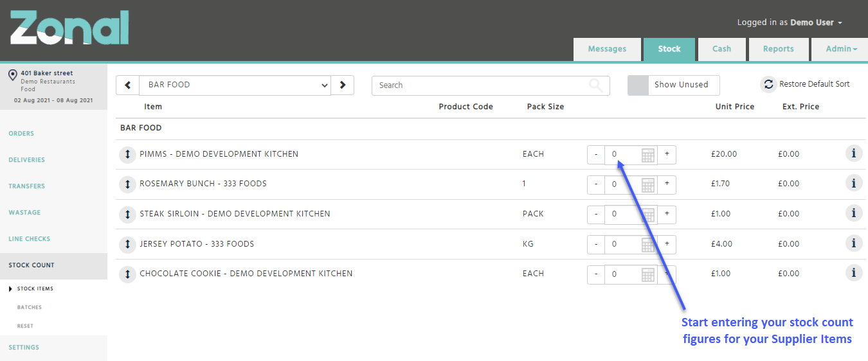The width and height of the screenshot is (868, 361).
Task: Click the Product Code column header
Action: [466, 107]
